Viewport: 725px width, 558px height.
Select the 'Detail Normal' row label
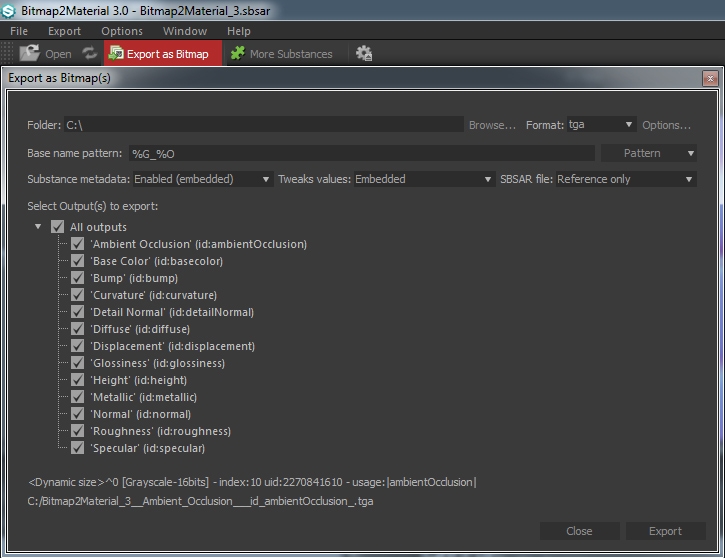click(x=172, y=312)
